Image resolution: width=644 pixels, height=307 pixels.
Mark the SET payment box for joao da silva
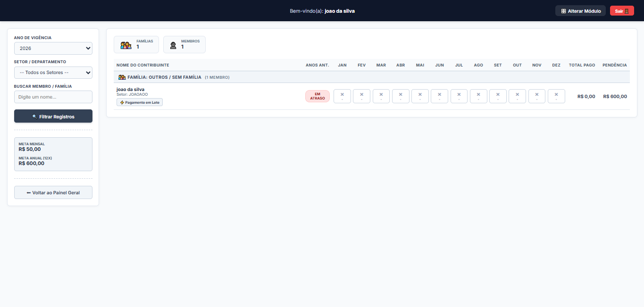tap(498, 96)
